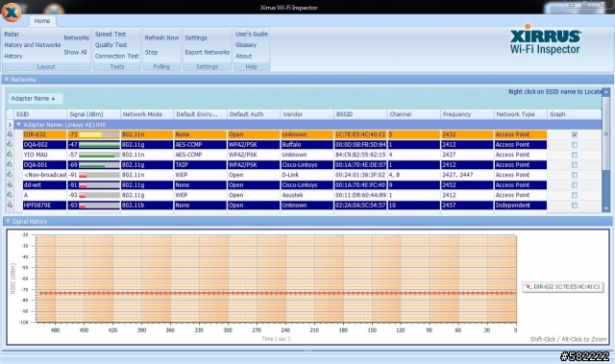Viewport: 615px width, 364px height.
Task: Sort by the Default Auth column header
Action: (x=254, y=114)
